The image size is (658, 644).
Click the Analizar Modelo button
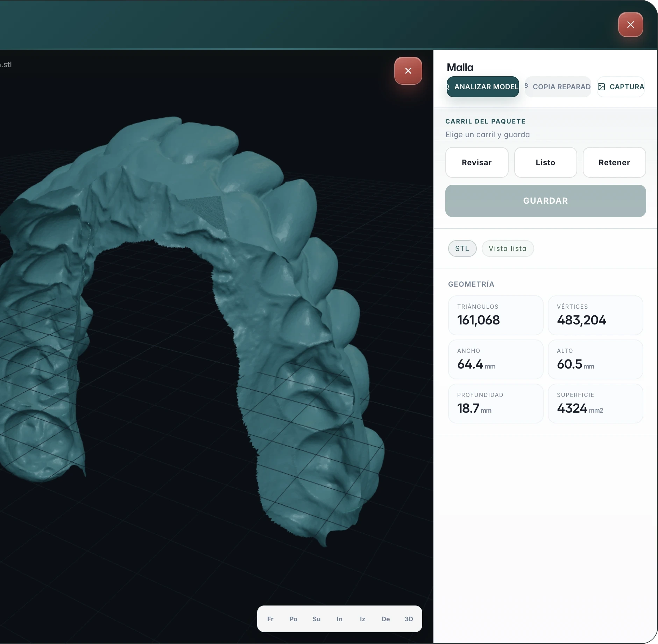[483, 87]
